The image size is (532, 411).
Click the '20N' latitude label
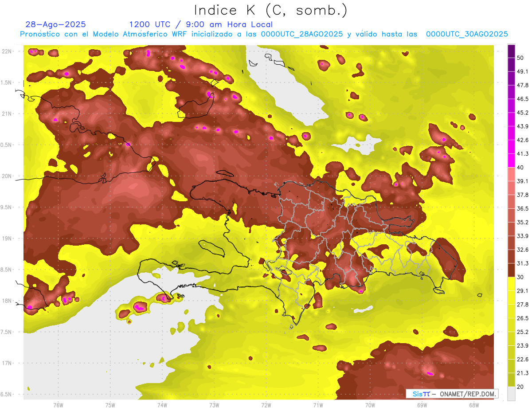pos(7,176)
